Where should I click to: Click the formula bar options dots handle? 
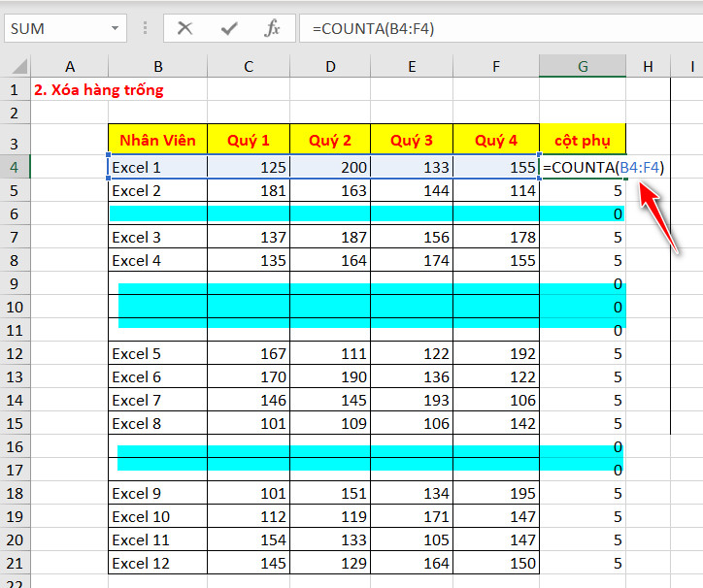[145, 28]
